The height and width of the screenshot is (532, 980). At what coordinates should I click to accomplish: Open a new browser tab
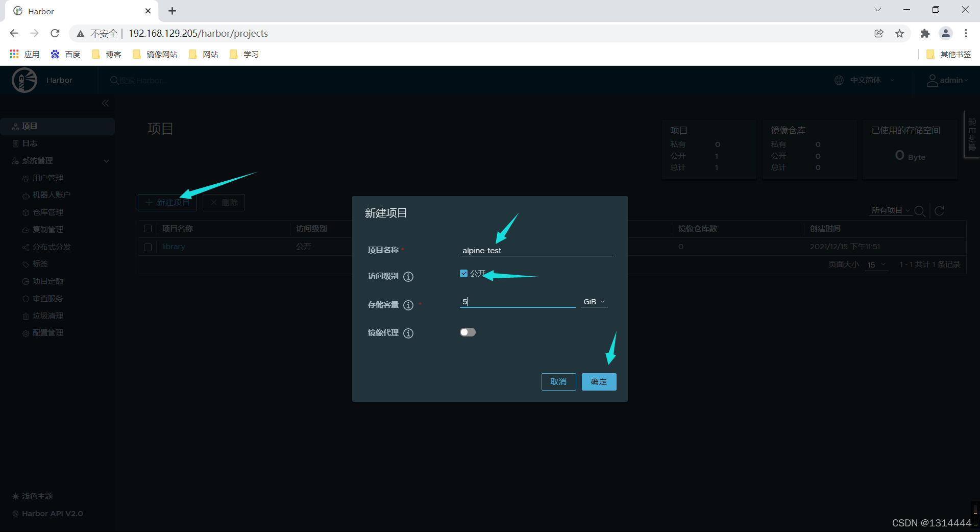click(172, 11)
